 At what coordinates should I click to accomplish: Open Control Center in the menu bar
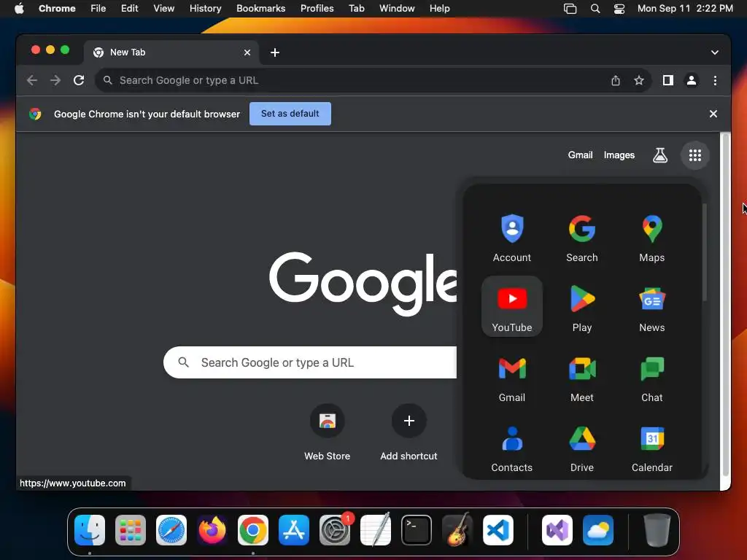(x=619, y=9)
